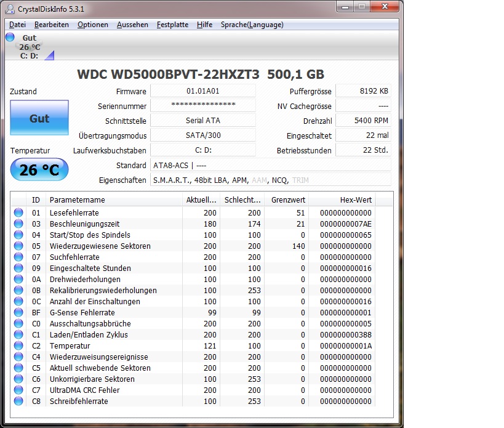
Task: Click status orb for Ausschaltungsabbrüche row
Action: pyautogui.click(x=18, y=323)
